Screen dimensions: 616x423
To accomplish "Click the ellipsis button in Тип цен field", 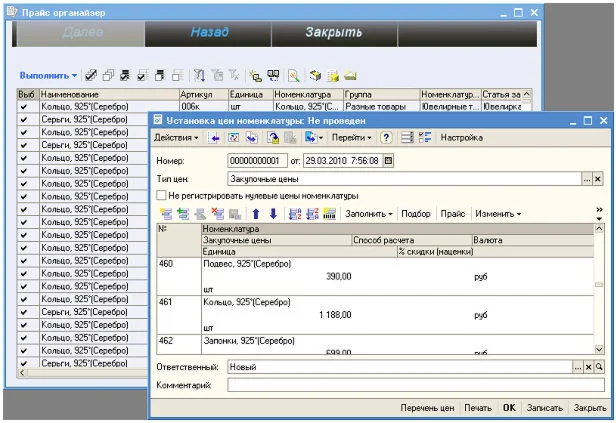I will pyautogui.click(x=587, y=179).
